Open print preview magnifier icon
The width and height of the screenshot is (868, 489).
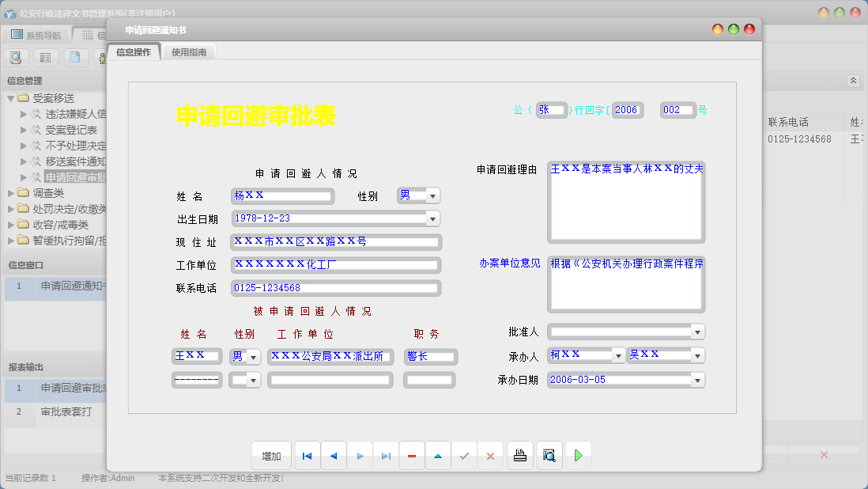(x=548, y=456)
